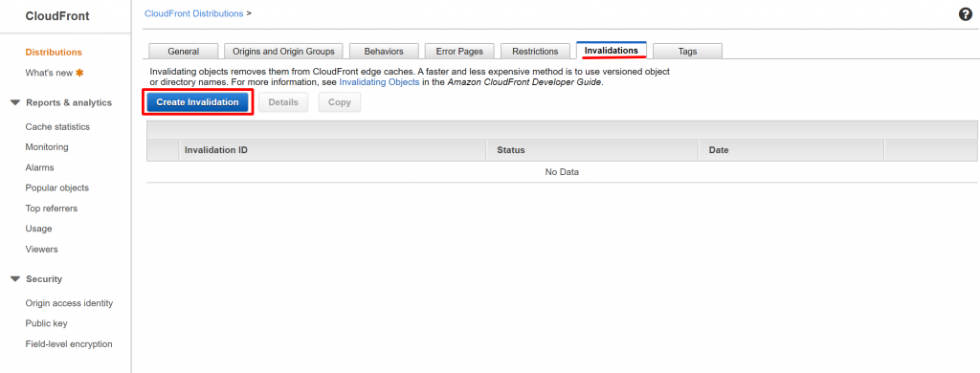Select the Behaviors tab
This screenshot has height=373, width=980.
[384, 52]
